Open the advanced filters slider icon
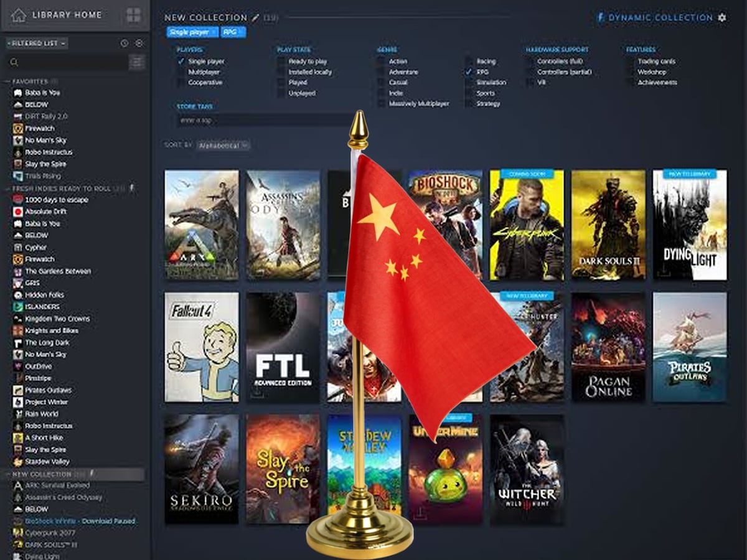The height and width of the screenshot is (560, 747). pyautogui.click(x=137, y=62)
